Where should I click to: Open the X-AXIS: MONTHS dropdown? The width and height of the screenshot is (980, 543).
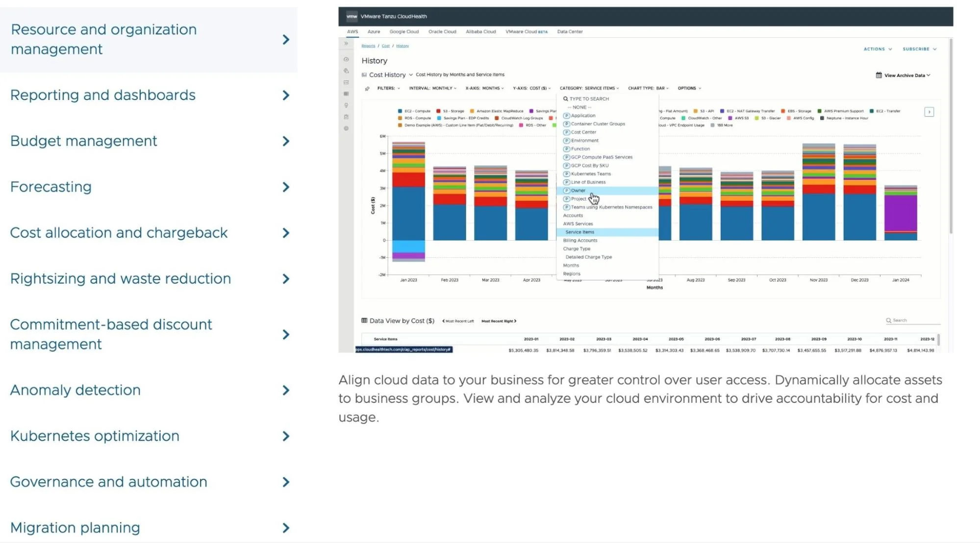click(485, 88)
